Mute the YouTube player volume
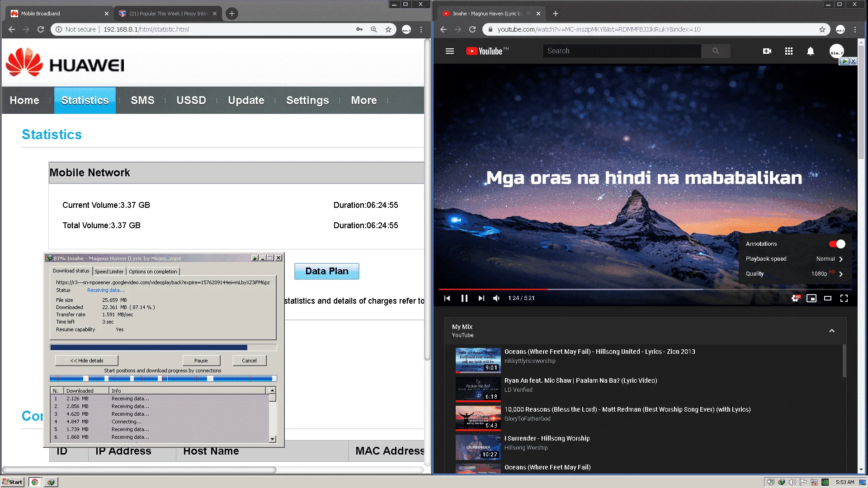The image size is (868, 488). point(496,298)
